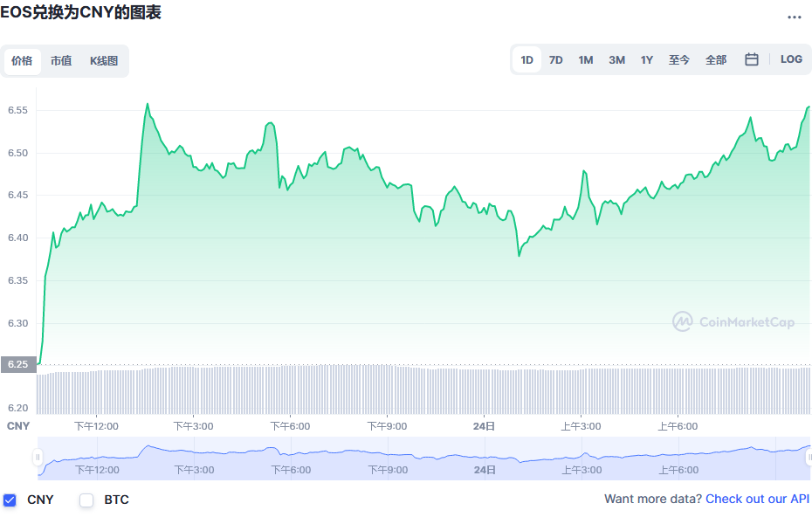The image size is (812, 524).
Task: Open the Check out our API link
Action: (x=757, y=499)
